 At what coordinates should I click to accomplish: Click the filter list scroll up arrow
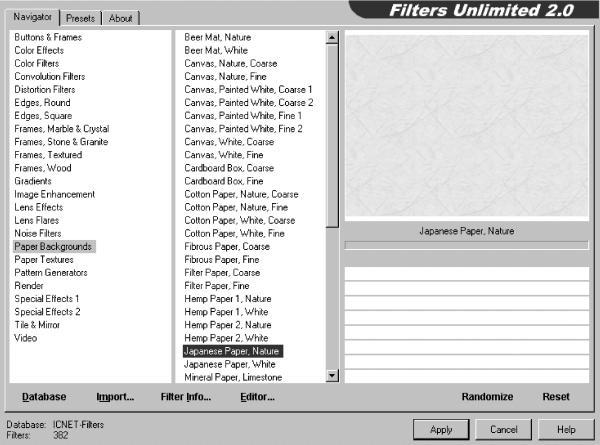332,37
